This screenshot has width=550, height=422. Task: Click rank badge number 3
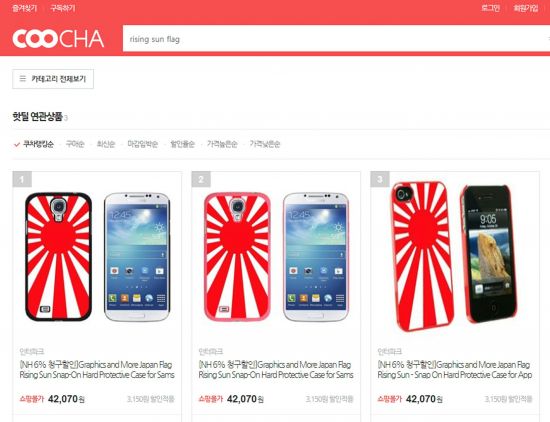[380, 179]
